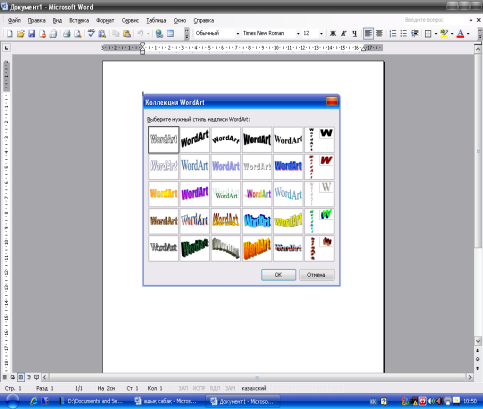The width and height of the screenshot is (483, 409).
Task: Click Отмена to cancel the WordArt gallery
Action: [x=316, y=275]
